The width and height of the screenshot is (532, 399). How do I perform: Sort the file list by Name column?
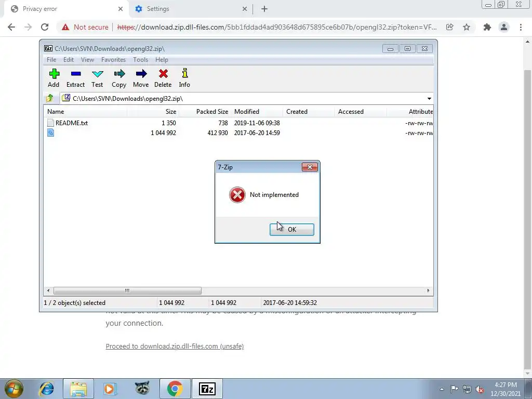point(86,112)
